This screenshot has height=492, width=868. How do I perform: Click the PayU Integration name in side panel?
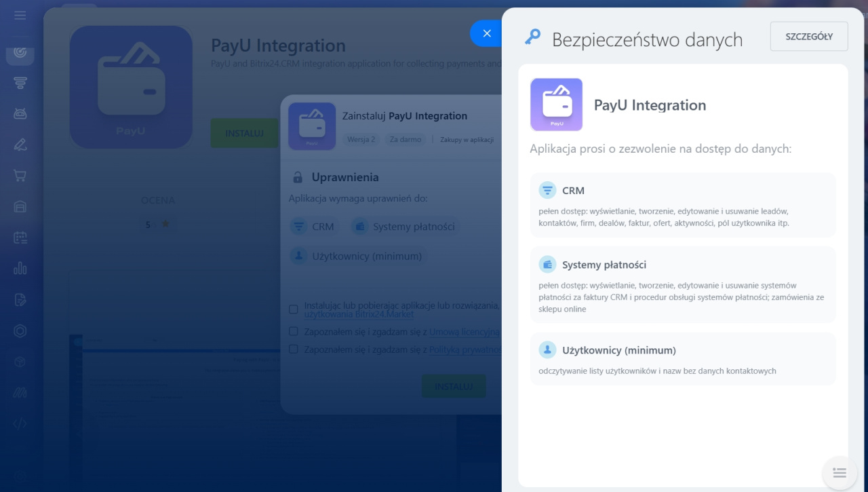[650, 105]
